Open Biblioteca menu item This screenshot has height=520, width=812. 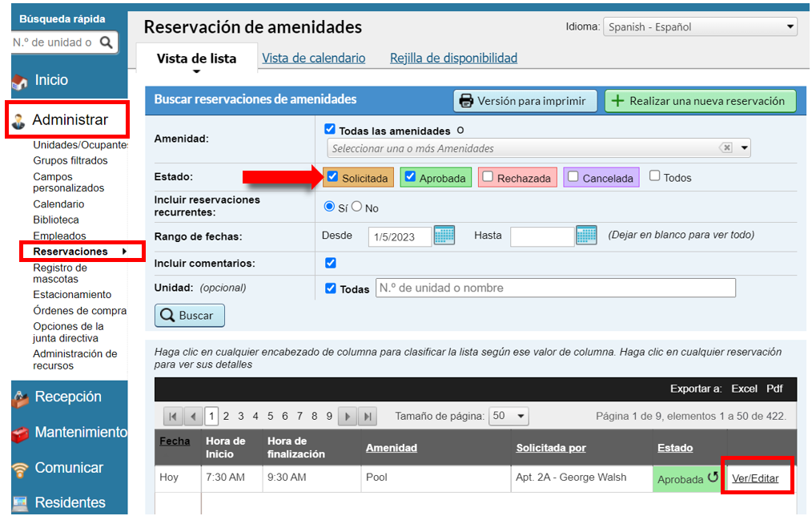[x=56, y=220]
